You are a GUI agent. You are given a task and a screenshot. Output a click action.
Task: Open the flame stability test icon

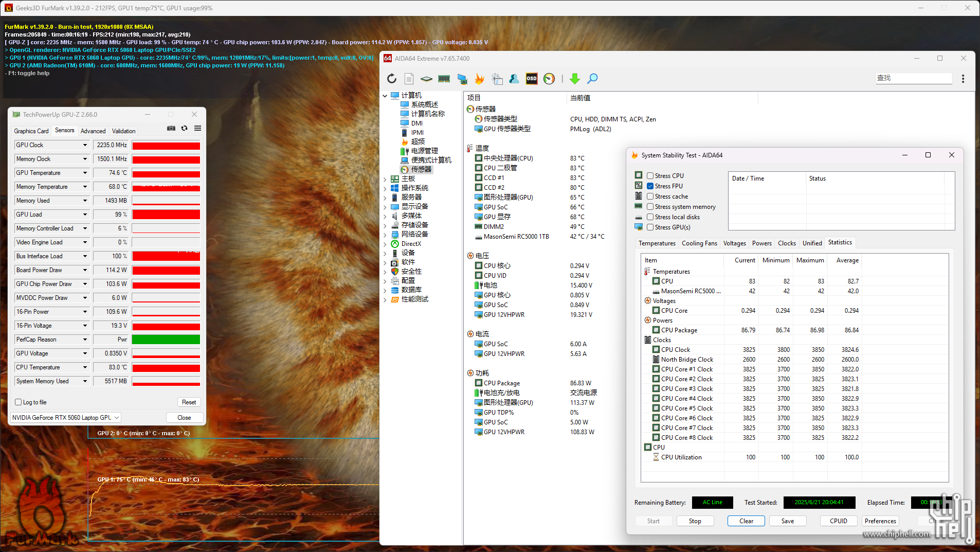[x=479, y=79]
